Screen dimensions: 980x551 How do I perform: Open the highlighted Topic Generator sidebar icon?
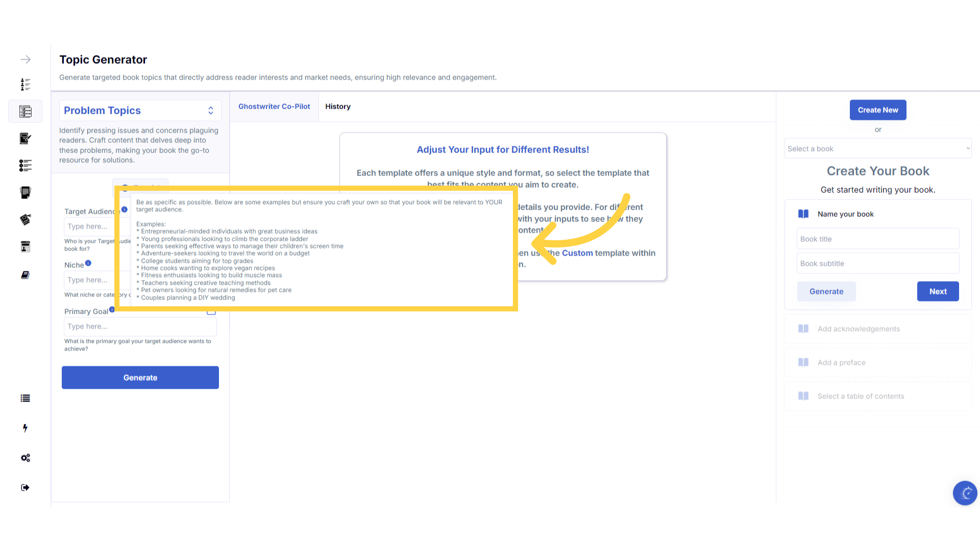point(26,111)
